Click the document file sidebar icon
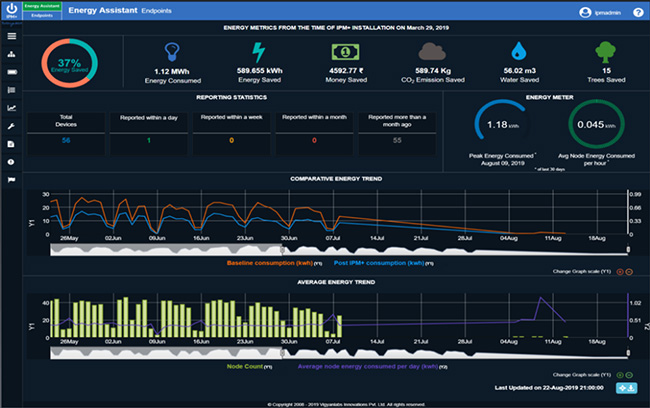Image resolution: width=650 pixels, height=408 pixels. (x=11, y=144)
